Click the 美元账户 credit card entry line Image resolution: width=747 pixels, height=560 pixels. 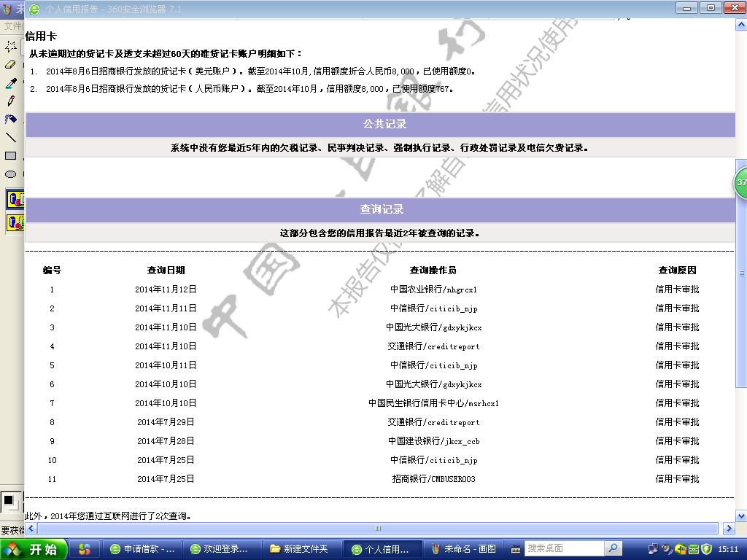click(x=252, y=71)
